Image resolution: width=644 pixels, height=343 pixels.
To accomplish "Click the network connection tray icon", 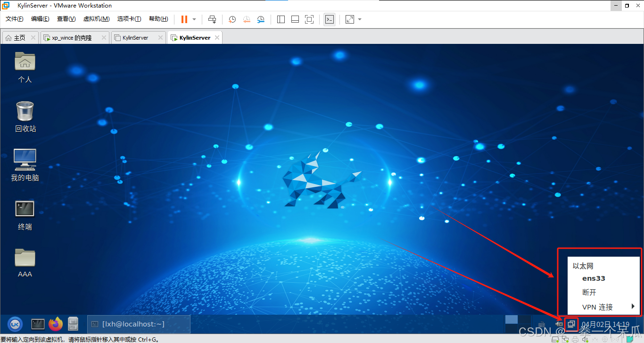I will (x=571, y=324).
